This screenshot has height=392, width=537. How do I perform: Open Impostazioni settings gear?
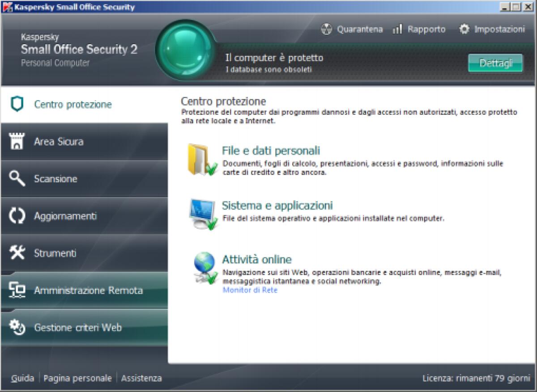point(464,29)
